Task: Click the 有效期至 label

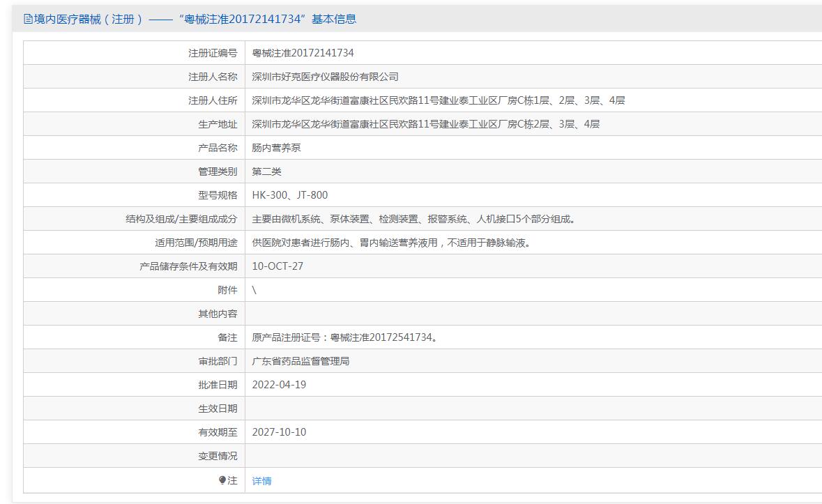Action: [218, 432]
